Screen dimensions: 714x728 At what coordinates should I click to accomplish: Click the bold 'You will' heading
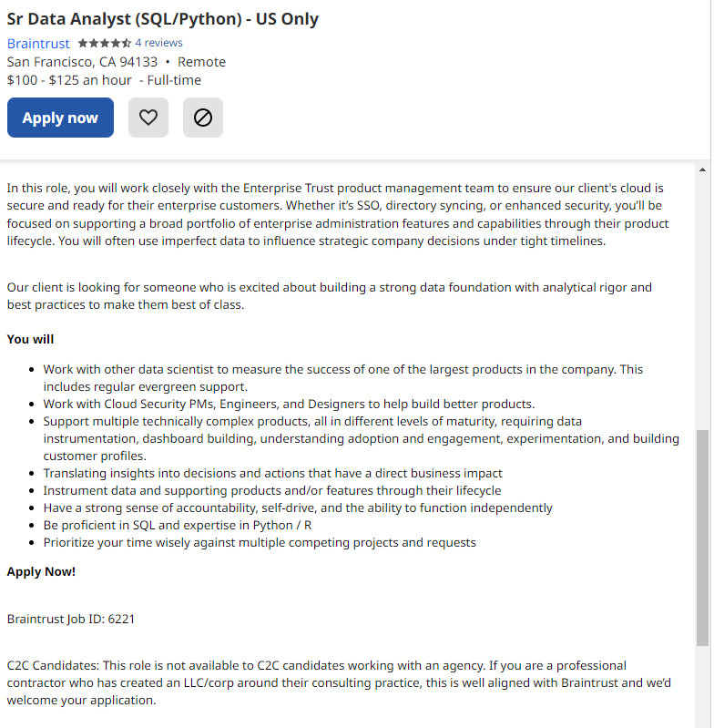31,339
